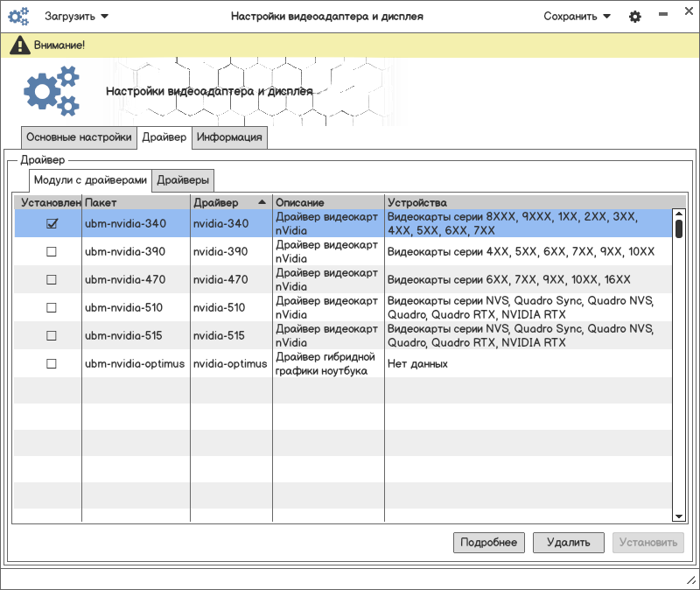The height and width of the screenshot is (590, 700).
Task: Enable the ubm-nvidia-optimus checkbox
Action: pyautogui.click(x=52, y=363)
